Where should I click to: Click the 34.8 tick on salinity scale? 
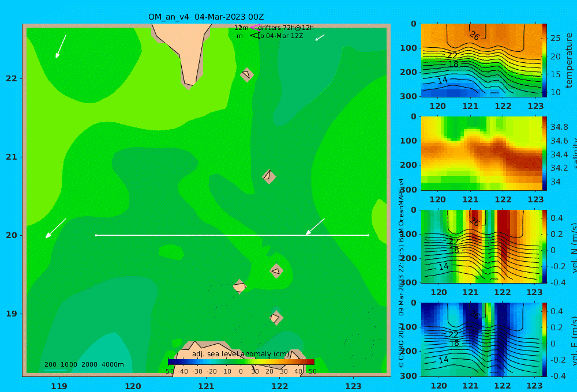click(559, 127)
